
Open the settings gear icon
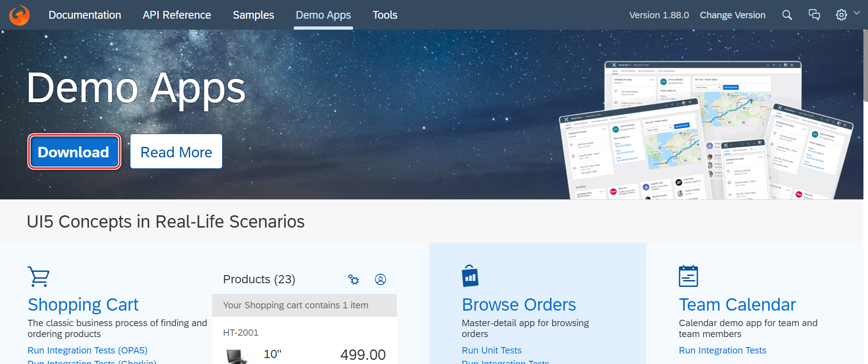(841, 15)
